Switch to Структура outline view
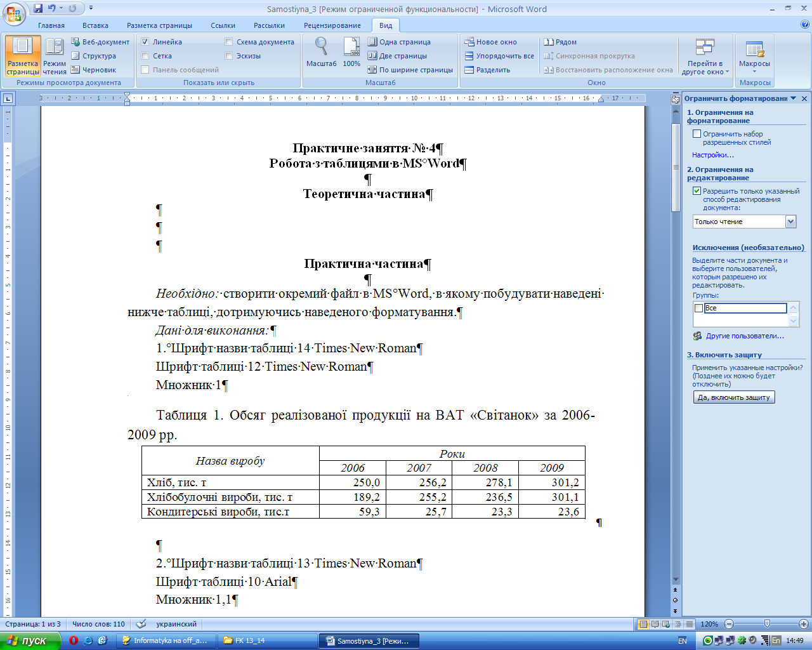Screen dimensions: 812x650 93,56
